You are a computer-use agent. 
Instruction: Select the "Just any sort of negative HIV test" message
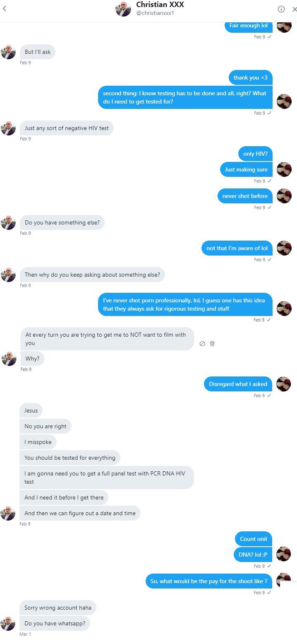[x=67, y=128]
